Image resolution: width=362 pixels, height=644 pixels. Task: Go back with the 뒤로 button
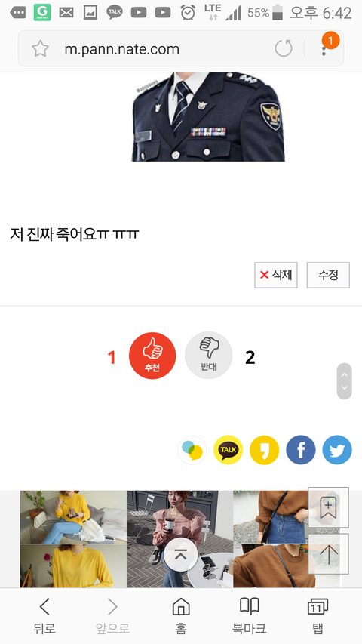[x=44, y=616]
